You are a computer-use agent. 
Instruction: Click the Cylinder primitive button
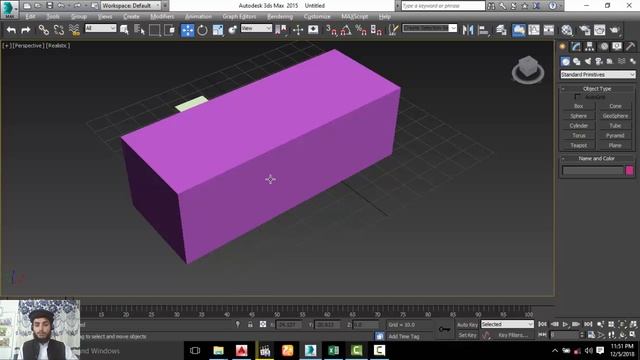(578, 126)
